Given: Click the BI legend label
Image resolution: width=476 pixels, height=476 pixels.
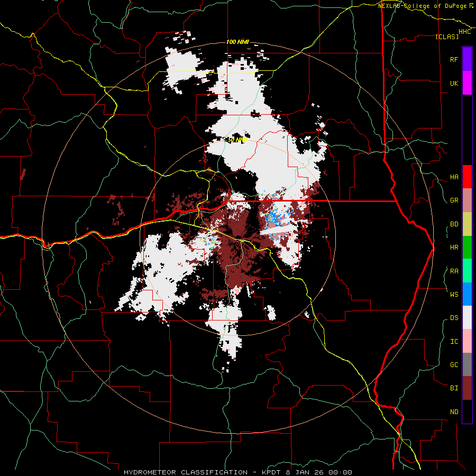Looking at the screenshot, I should pos(454,388).
